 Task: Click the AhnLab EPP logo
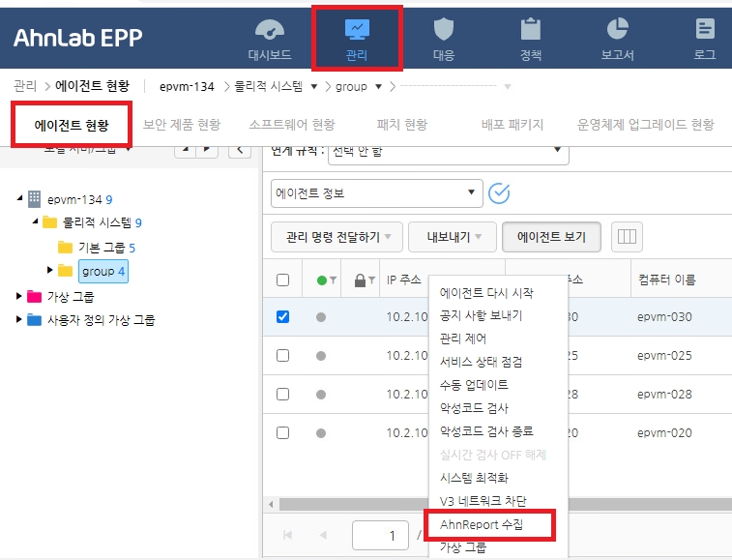coord(78,38)
